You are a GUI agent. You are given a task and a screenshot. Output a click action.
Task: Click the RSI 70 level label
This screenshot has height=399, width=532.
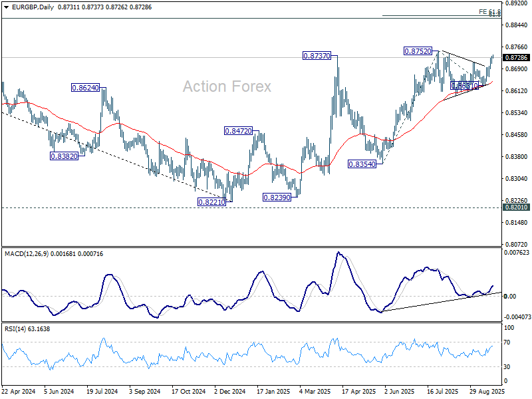507,342
